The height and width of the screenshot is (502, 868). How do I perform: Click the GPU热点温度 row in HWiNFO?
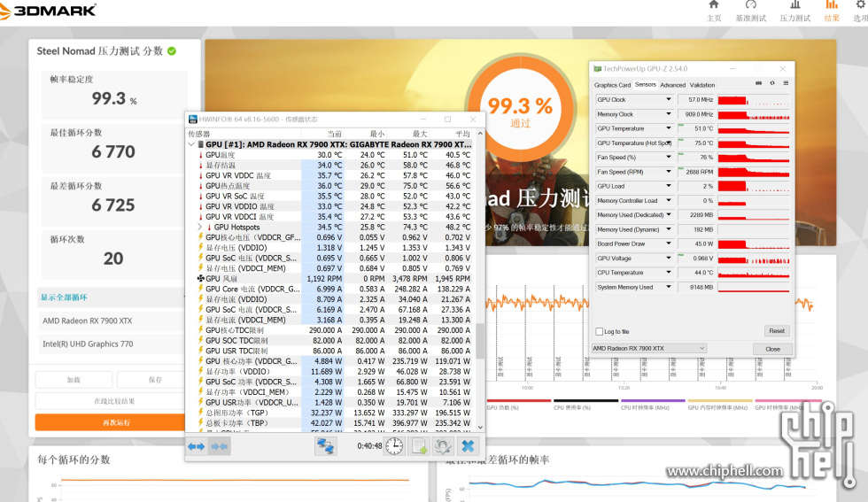pyautogui.click(x=331, y=186)
